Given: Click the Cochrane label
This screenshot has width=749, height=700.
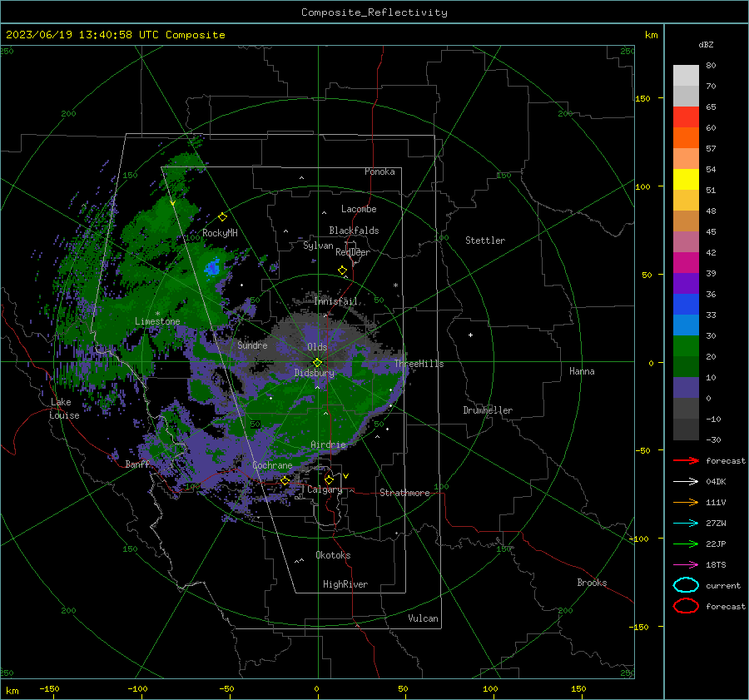Looking at the screenshot, I should 272,465.
